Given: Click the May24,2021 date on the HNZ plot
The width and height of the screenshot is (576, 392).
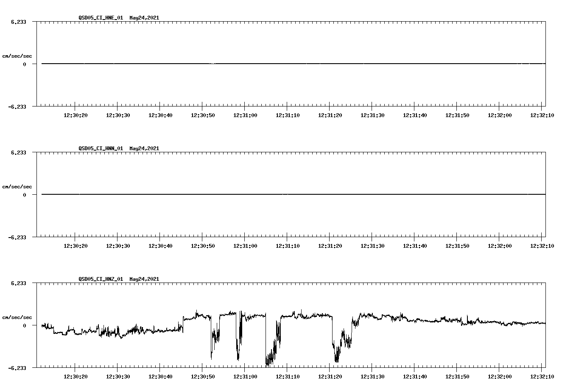Looking at the screenshot, I should 144,279.
